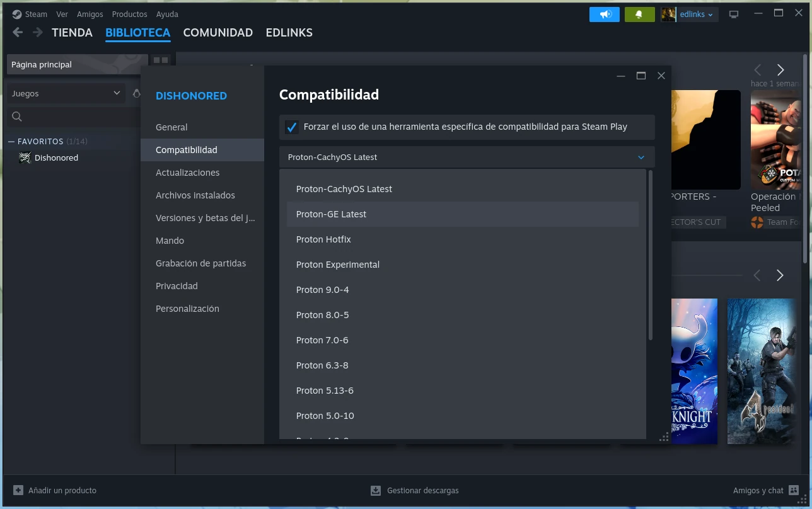Open the Team Fortress Operación Peeled thumbnail
812x509 pixels.
click(x=776, y=140)
